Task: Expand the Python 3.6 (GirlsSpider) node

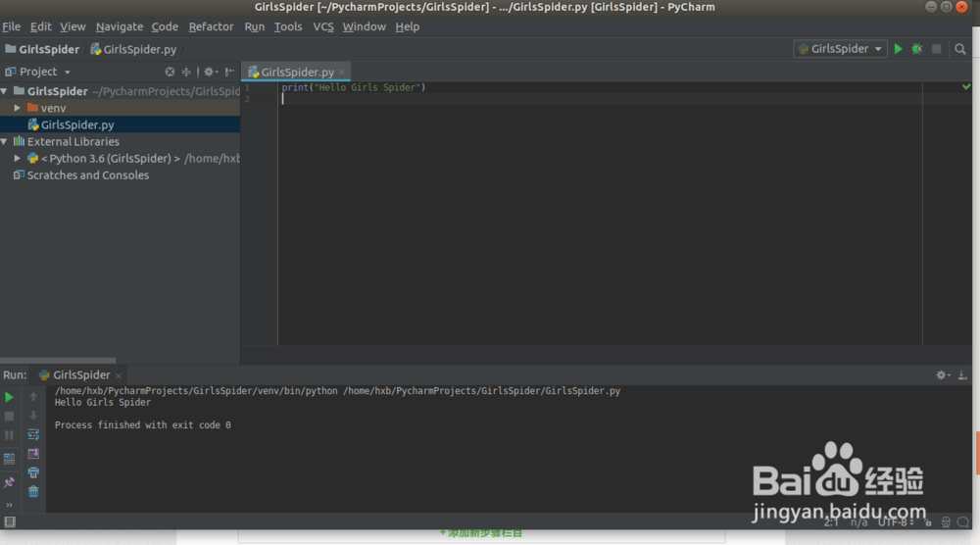Action: pos(18,158)
